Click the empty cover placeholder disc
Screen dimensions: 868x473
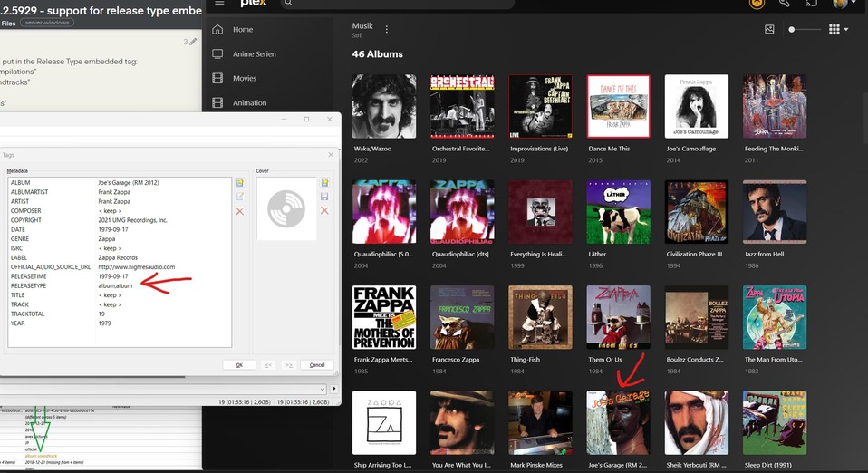point(286,208)
